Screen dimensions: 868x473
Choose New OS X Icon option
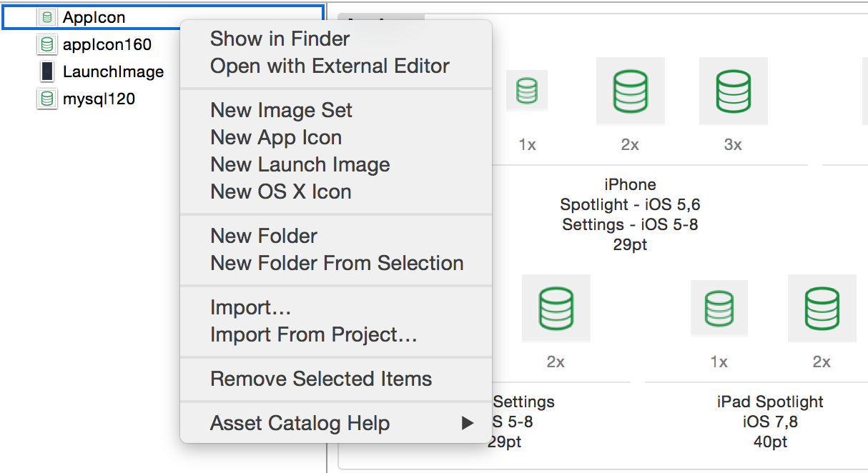click(x=280, y=191)
